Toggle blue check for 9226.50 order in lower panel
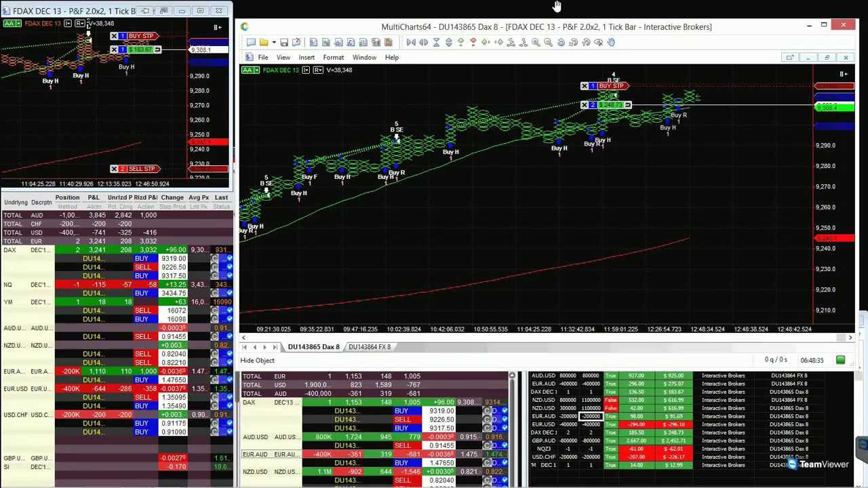Screen dimensions: 868x488 click(503, 420)
